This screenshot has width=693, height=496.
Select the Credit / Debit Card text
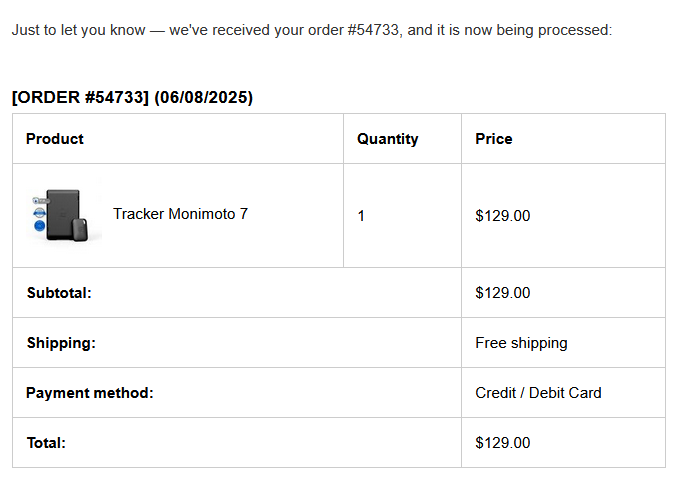point(538,393)
